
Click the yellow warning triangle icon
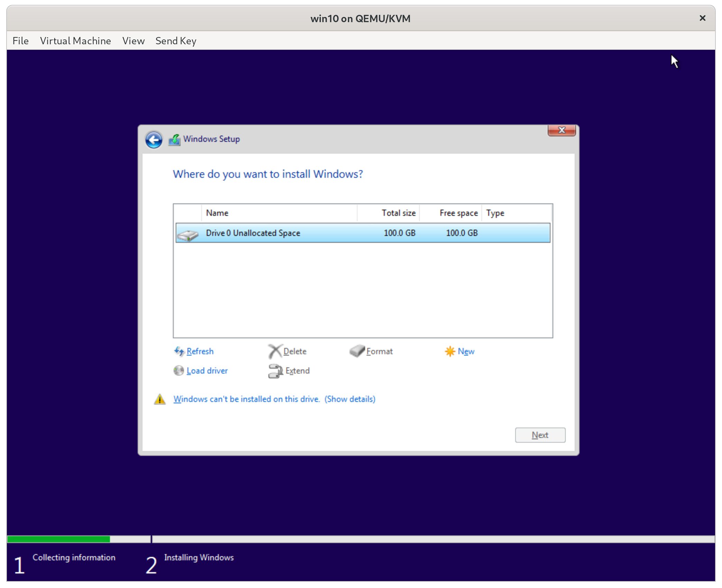(160, 399)
